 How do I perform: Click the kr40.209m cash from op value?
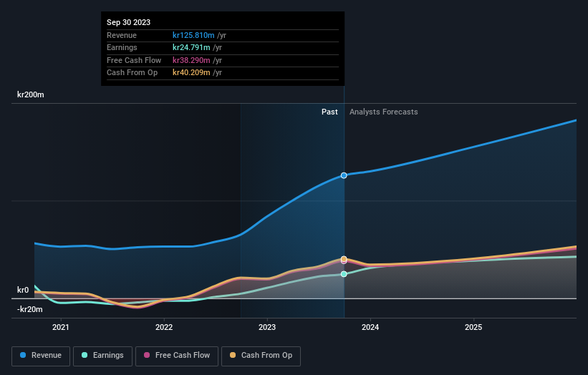[191, 73]
